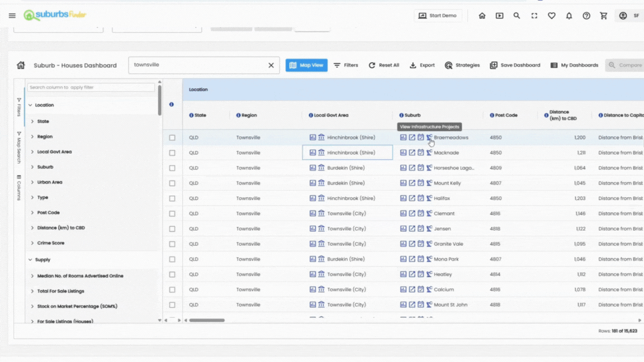The height and width of the screenshot is (362, 644).
Task: Click the notifications bell icon
Action: (x=569, y=16)
